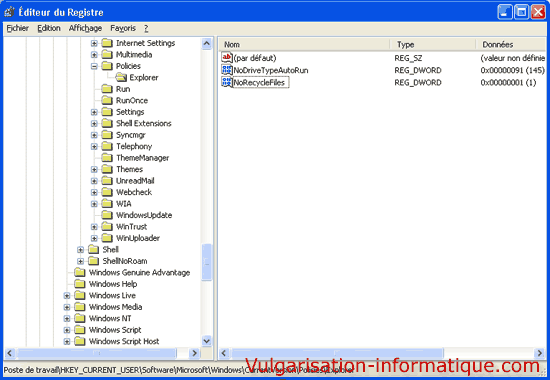Expand the WIA key
Image resolution: width=550 pixels, height=380 pixels.
pos(94,204)
